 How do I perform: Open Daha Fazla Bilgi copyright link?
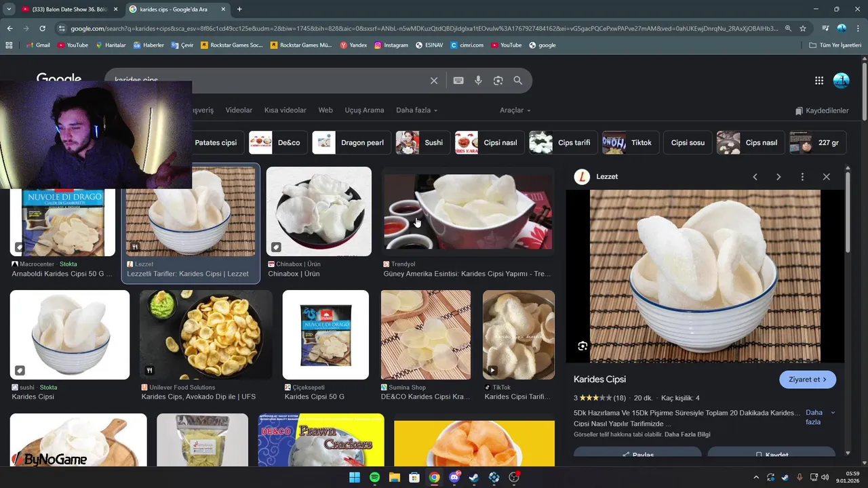[x=688, y=434]
